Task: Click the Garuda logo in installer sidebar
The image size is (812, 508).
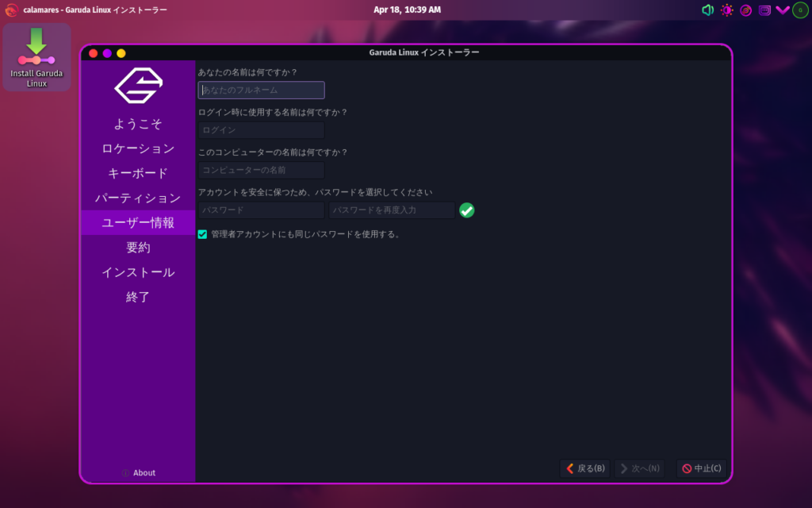Action: tap(138, 86)
